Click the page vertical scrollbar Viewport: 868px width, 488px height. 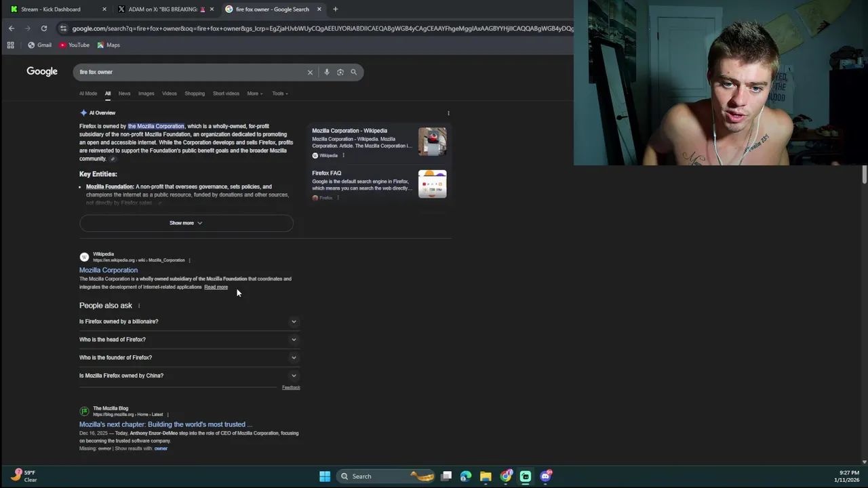click(x=865, y=174)
